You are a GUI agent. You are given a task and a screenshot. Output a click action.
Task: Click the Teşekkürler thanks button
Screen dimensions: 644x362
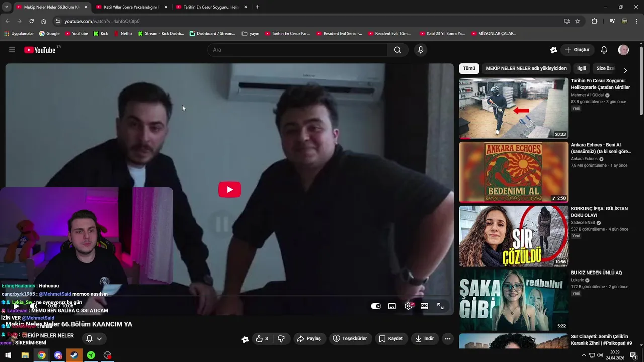click(351, 339)
